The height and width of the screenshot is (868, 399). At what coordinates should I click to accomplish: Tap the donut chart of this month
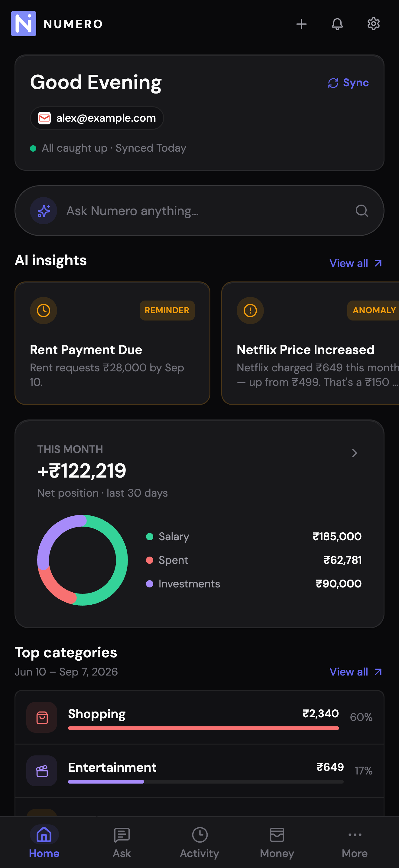pos(83,560)
